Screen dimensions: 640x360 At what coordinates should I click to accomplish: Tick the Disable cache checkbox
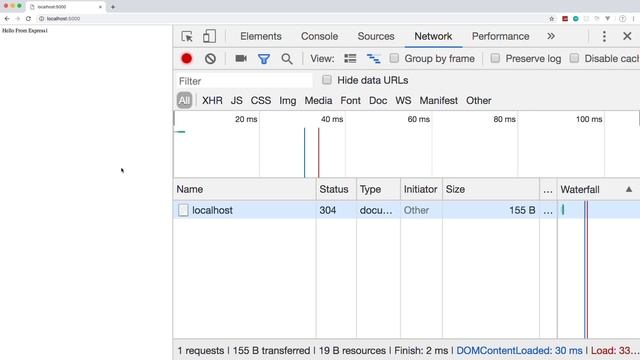574,58
